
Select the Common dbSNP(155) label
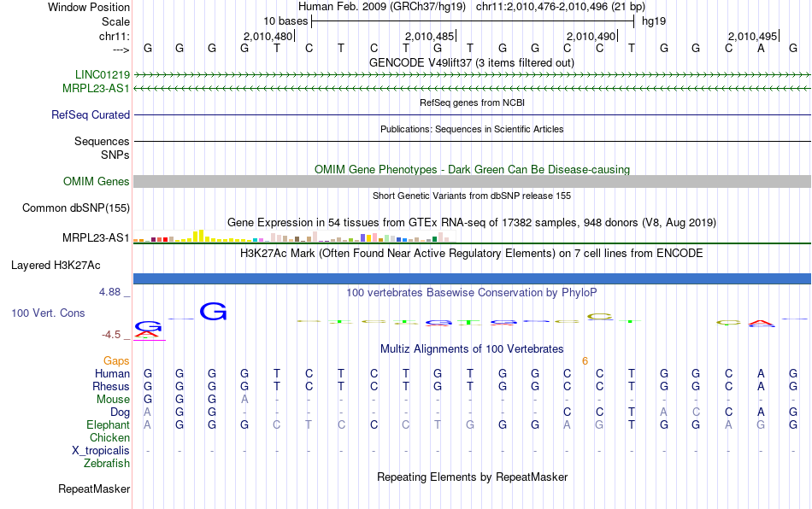(76, 208)
